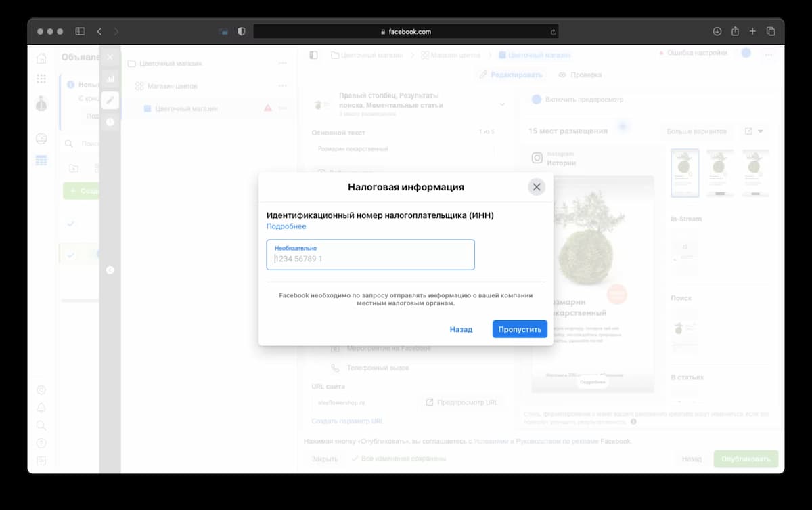
Task: Expand the placements group chevron
Action: [502, 104]
